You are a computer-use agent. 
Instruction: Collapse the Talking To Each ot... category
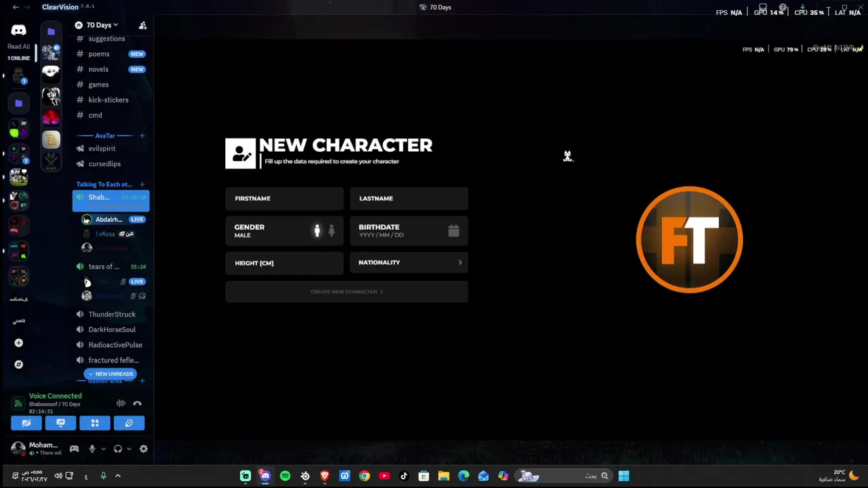pyautogui.click(x=104, y=184)
